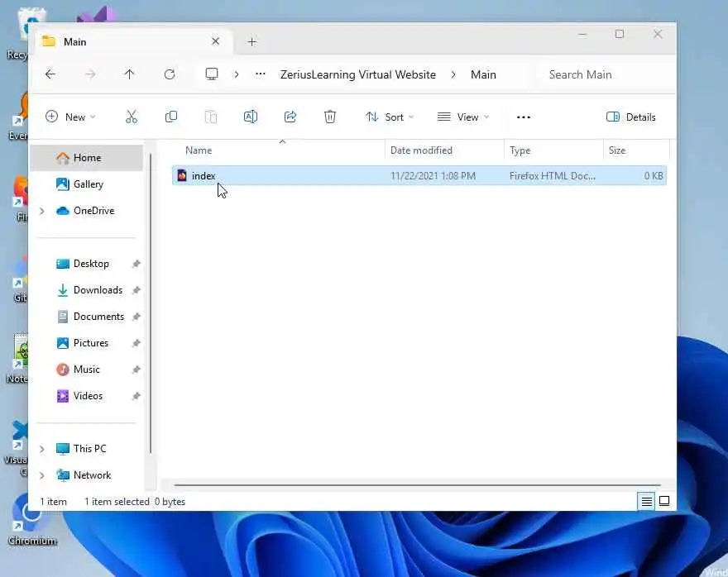
Task: Open the New item dropdown
Action: (x=70, y=117)
